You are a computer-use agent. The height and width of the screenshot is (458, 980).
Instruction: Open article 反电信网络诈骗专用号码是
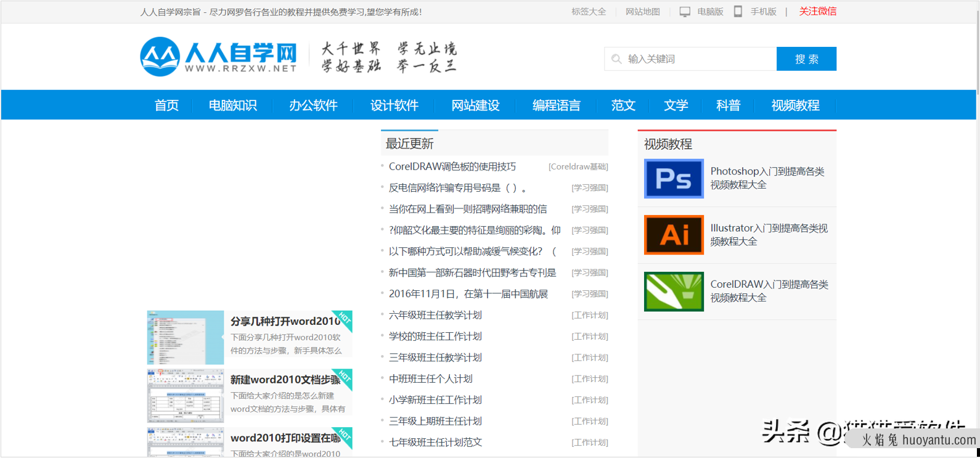(x=457, y=188)
